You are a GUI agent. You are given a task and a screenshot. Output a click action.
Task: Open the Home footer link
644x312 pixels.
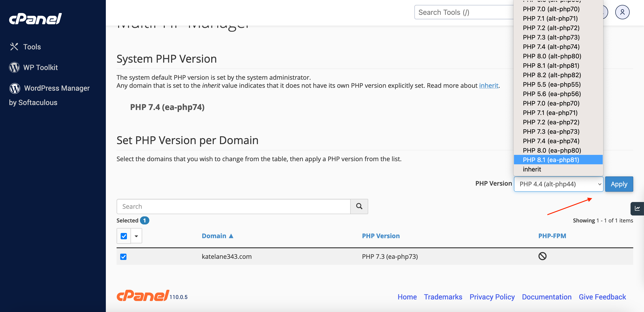pyautogui.click(x=407, y=297)
